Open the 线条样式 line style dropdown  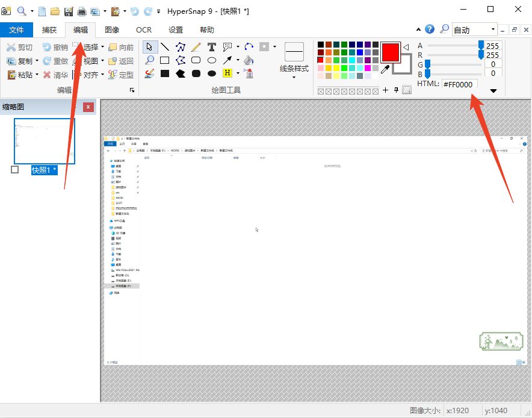coord(294,76)
